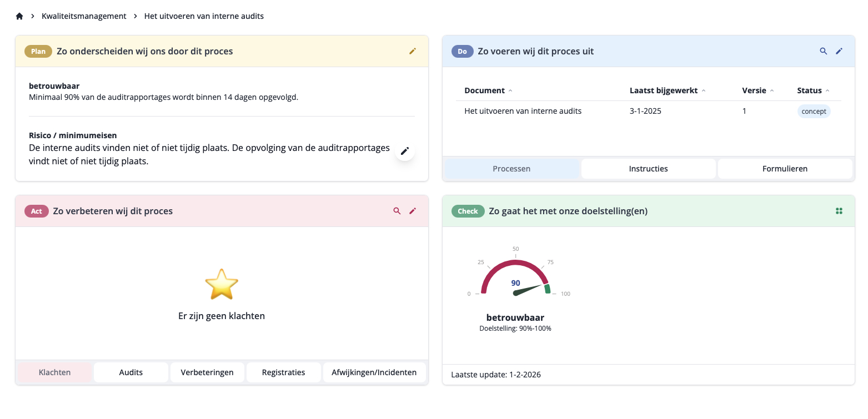The height and width of the screenshot is (419, 868).
Task: Click the Plan badge label
Action: tap(38, 51)
